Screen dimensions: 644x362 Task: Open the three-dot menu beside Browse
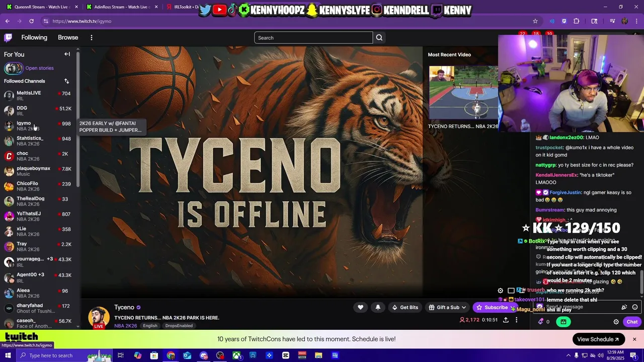click(x=92, y=38)
